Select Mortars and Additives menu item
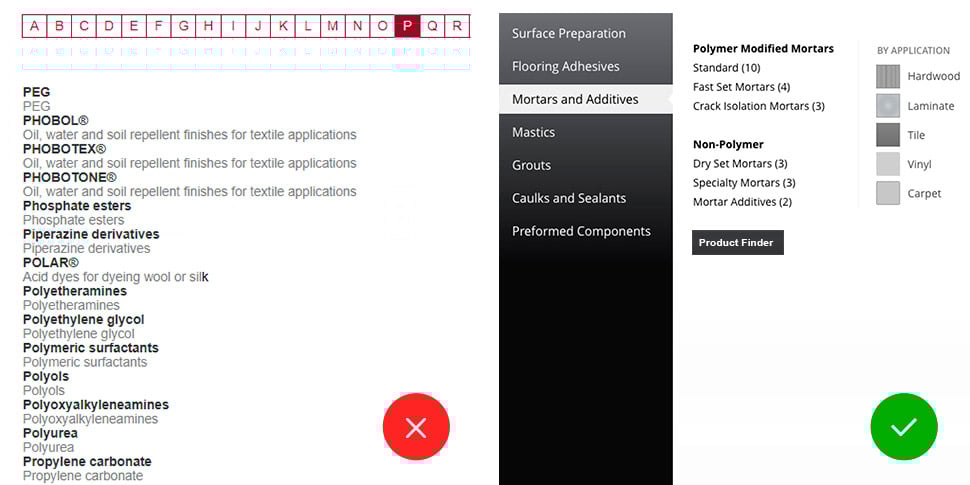The height and width of the screenshot is (485, 970). 585,99
